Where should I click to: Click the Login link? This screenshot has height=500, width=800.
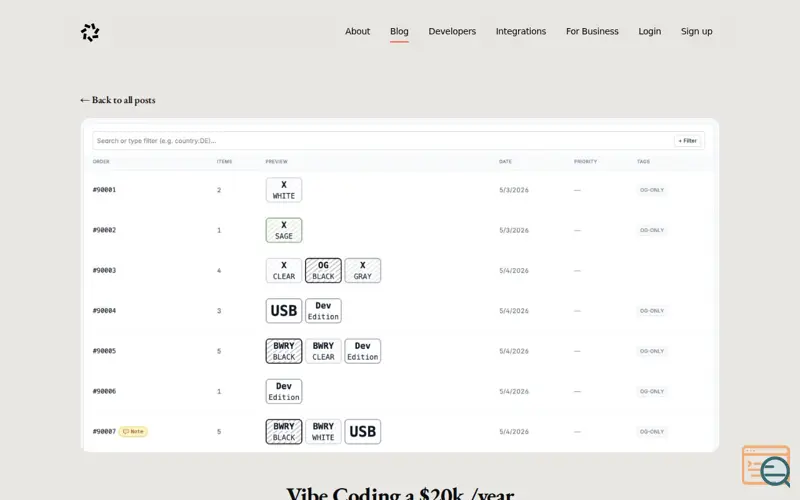point(649,31)
